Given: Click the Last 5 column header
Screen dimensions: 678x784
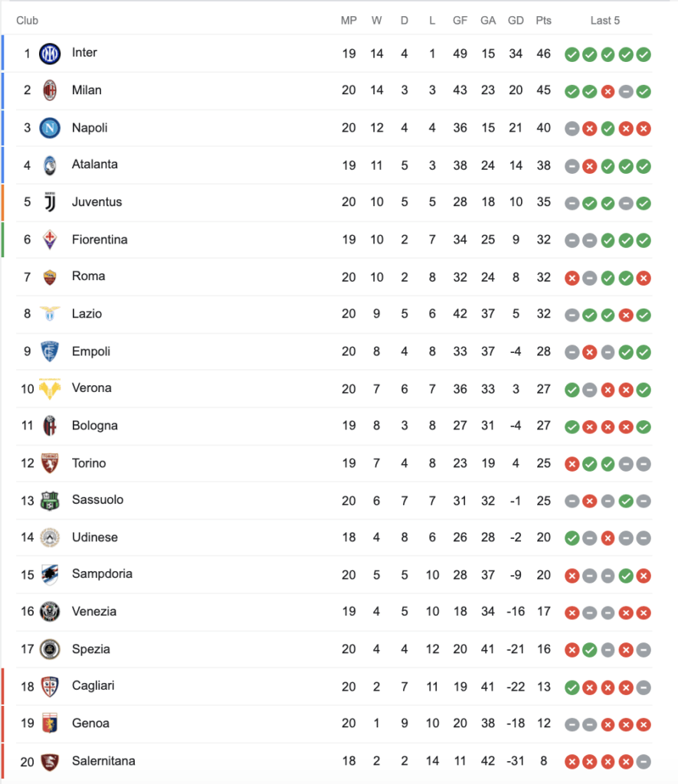Looking at the screenshot, I should [x=605, y=21].
